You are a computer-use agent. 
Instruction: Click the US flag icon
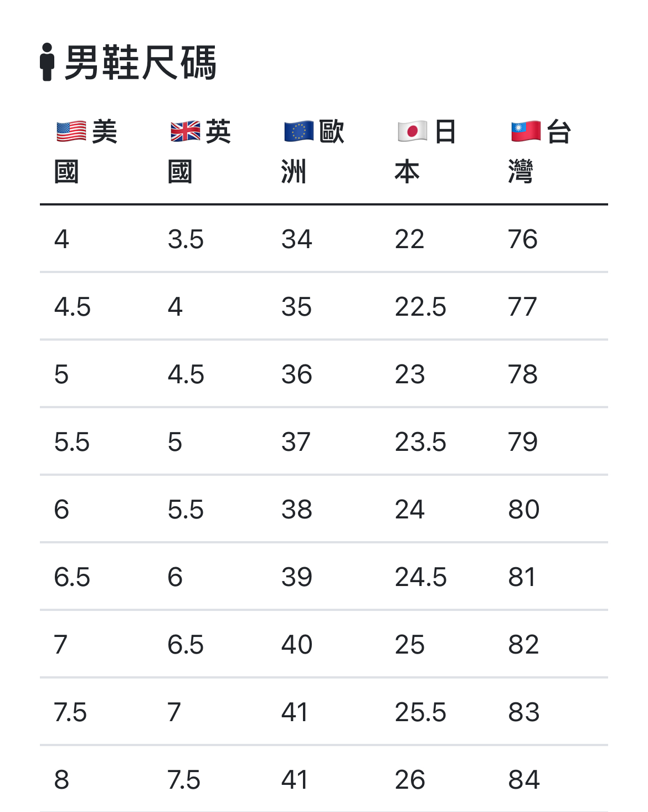tap(71, 132)
